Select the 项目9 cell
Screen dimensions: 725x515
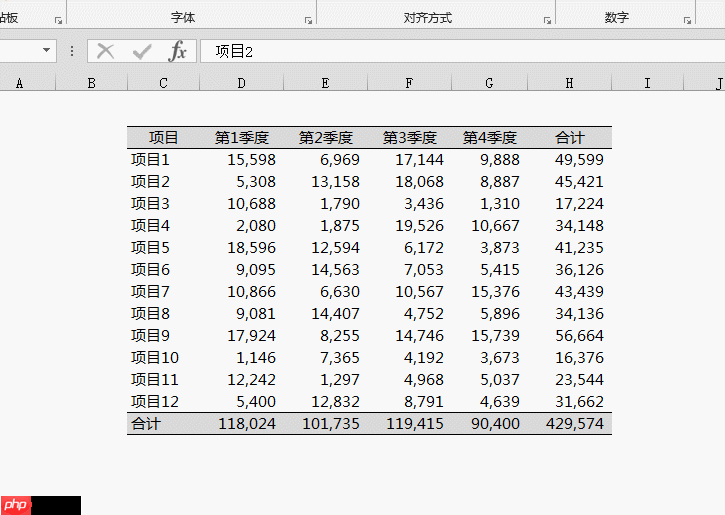[x=163, y=336]
